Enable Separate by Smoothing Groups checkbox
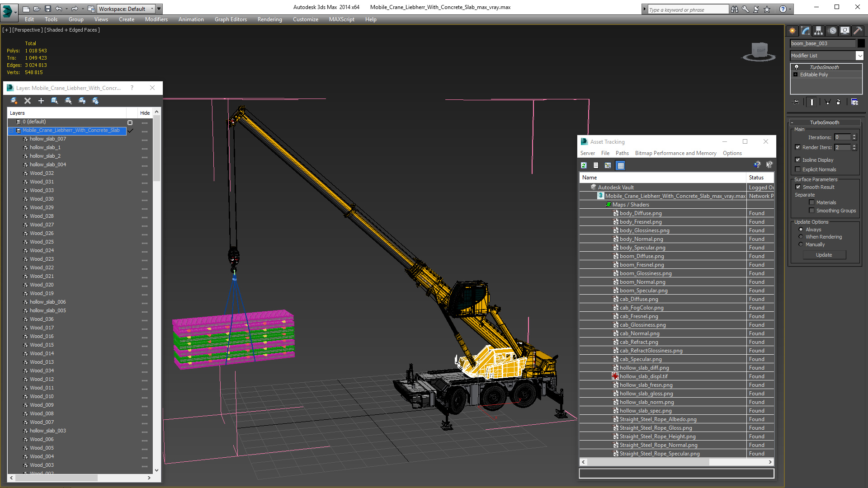Viewport: 868px width, 488px height. pos(811,211)
